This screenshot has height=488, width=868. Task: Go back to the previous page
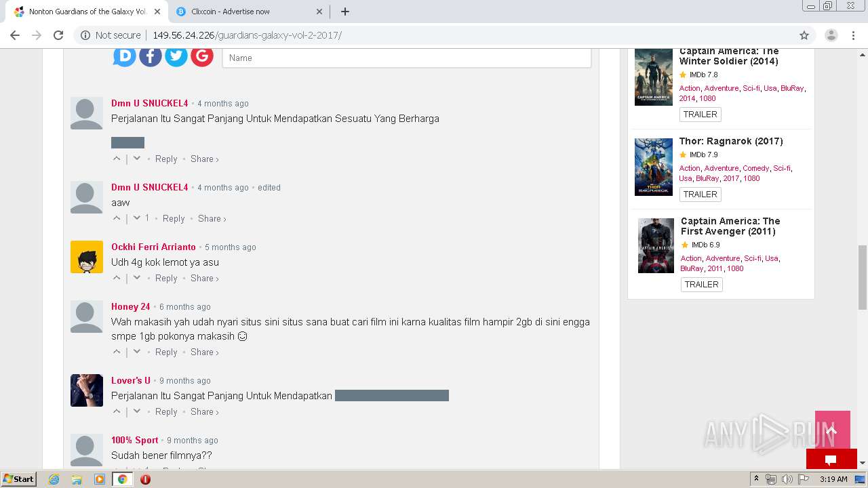[x=15, y=35]
